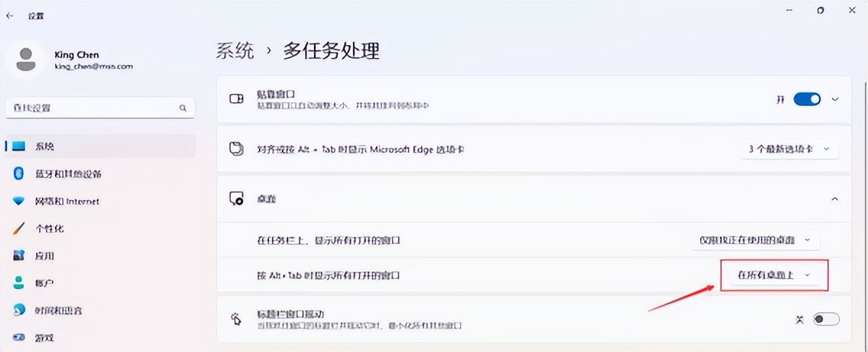The height and width of the screenshot is (352, 868).
Task: Click in the 查找设置 search box
Action: click(x=100, y=107)
